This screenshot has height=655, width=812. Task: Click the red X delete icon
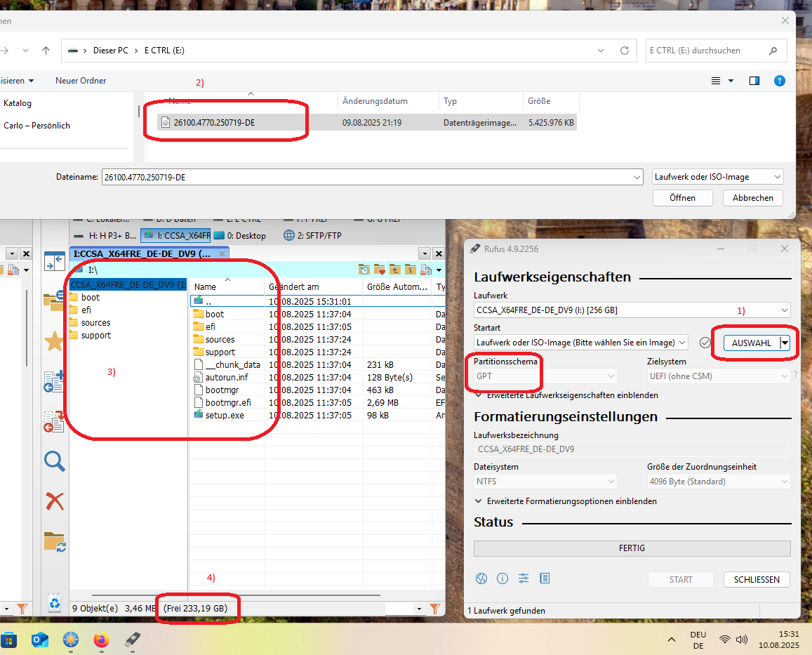click(x=54, y=501)
